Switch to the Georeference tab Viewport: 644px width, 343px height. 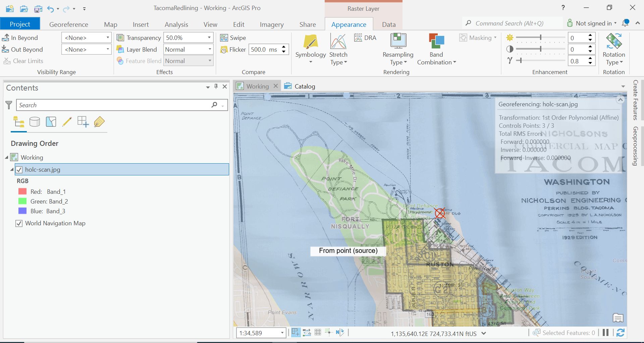point(69,24)
